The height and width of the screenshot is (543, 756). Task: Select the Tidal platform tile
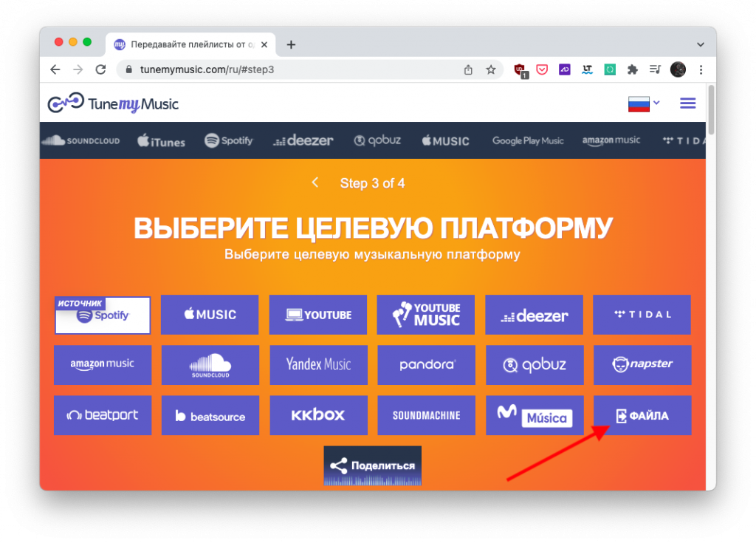coord(642,315)
